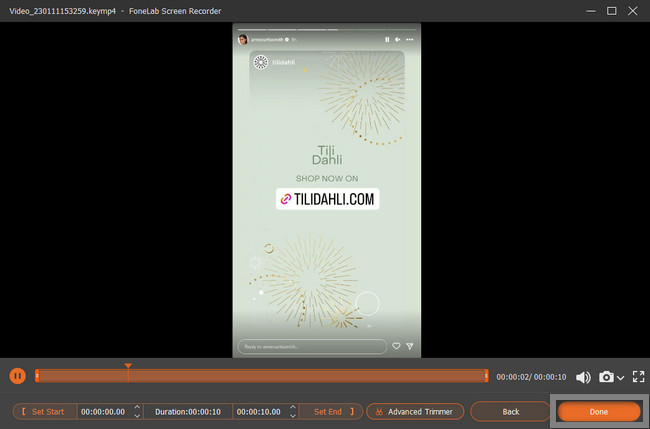Click the TILIDAHLI.COM link sticker in the video

point(327,199)
